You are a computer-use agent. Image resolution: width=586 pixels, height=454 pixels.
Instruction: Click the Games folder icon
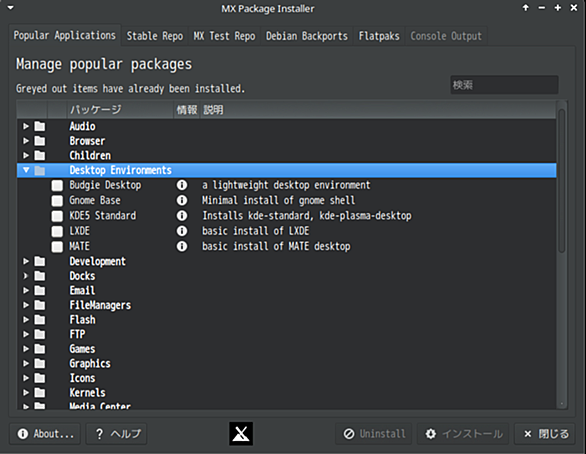click(x=40, y=349)
